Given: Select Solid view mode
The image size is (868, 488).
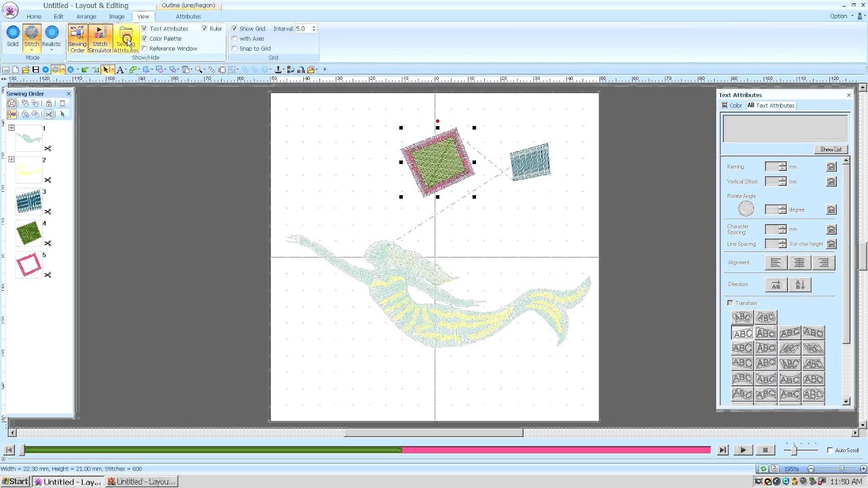Looking at the screenshot, I should pos(13,35).
